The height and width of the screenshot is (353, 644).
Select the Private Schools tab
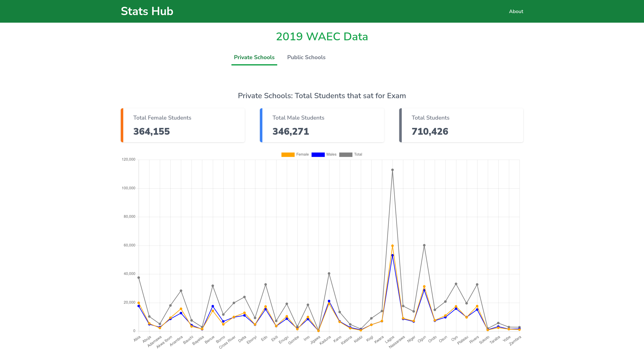point(254,57)
